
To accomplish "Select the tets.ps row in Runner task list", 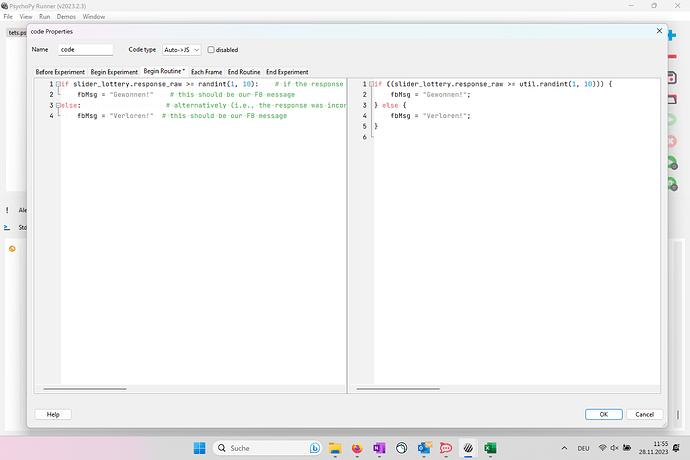I will (17, 33).
